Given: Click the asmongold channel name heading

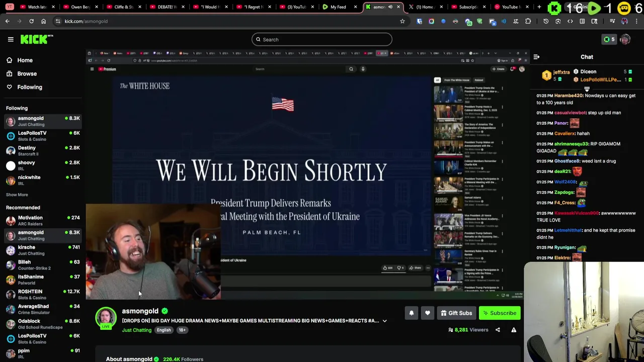Looking at the screenshot, I should click(140, 311).
